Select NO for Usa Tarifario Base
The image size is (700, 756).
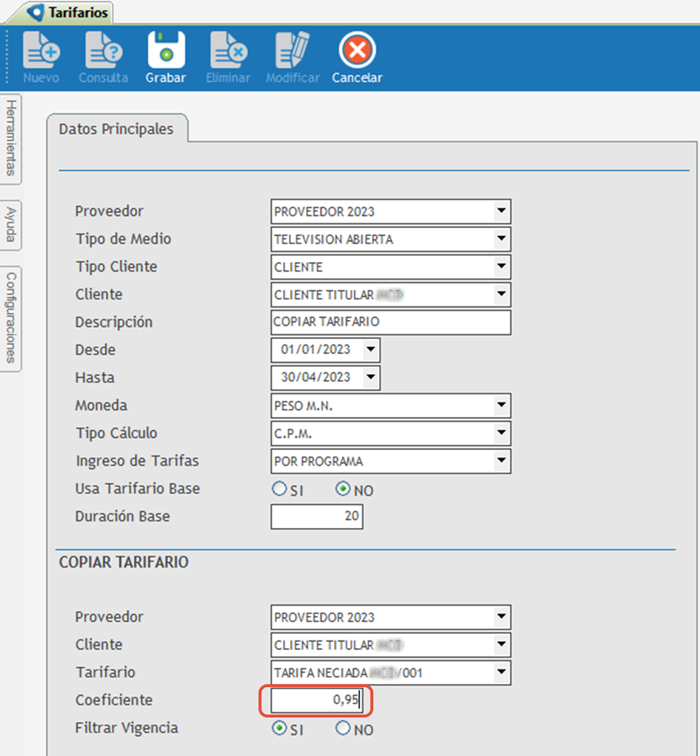[x=342, y=489]
